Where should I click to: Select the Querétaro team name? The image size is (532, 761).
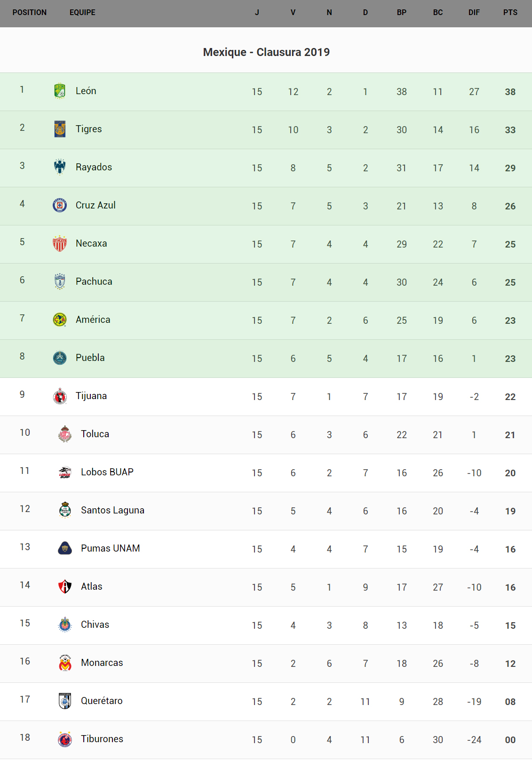tap(102, 701)
